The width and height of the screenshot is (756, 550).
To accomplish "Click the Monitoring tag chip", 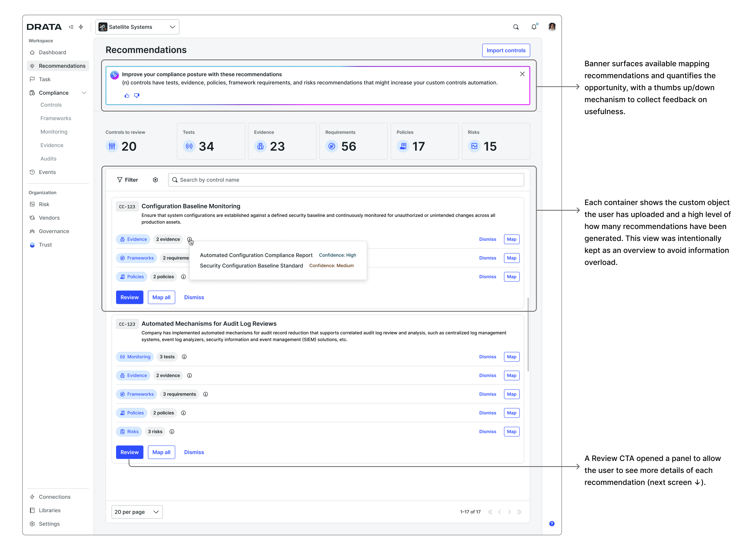I will point(135,357).
